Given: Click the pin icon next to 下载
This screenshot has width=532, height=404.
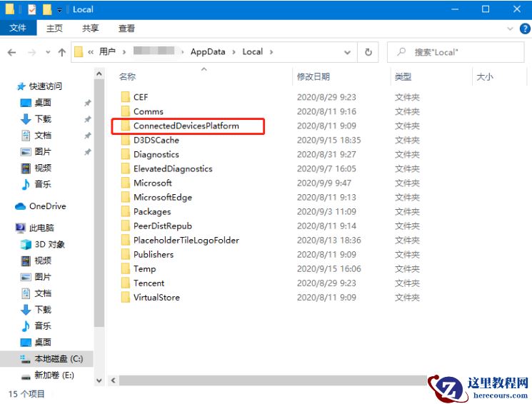Looking at the screenshot, I should [88, 119].
